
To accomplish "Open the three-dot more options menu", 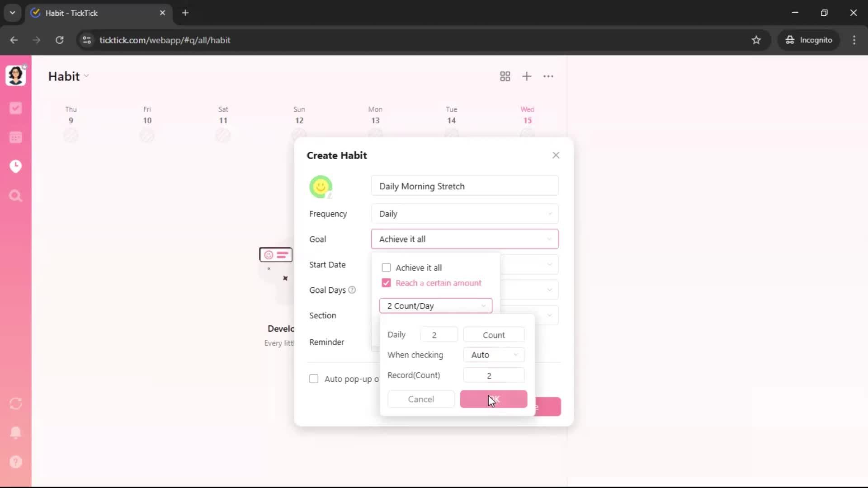I will 548,76.
